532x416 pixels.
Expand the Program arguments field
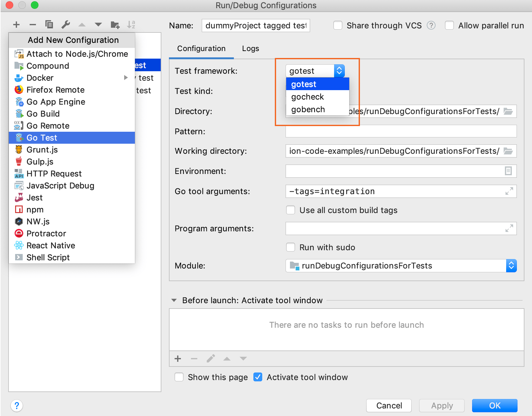click(509, 228)
